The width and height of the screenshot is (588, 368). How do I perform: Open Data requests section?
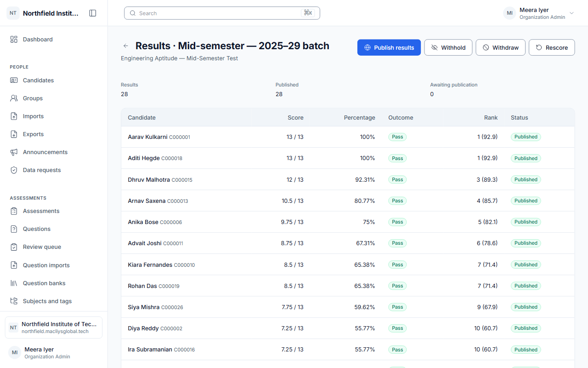tap(54, 170)
